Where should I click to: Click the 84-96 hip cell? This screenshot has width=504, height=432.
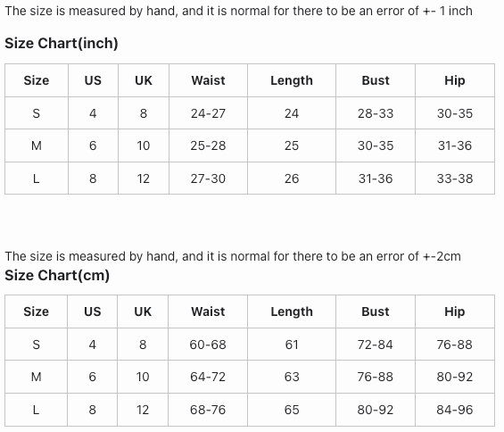coord(455,410)
